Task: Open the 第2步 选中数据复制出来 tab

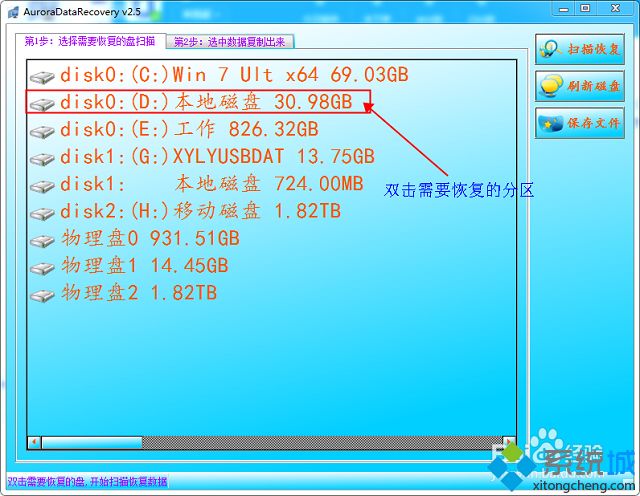Action: coord(230,42)
